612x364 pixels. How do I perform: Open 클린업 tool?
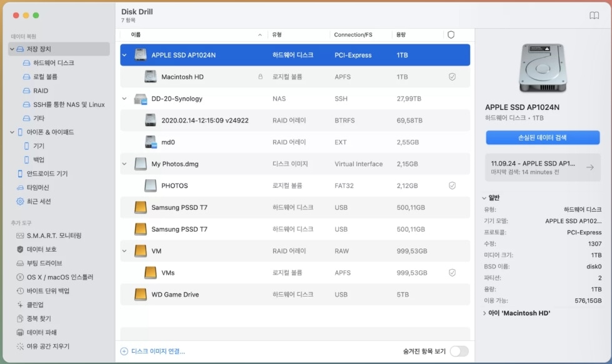click(x=30, y=305)
